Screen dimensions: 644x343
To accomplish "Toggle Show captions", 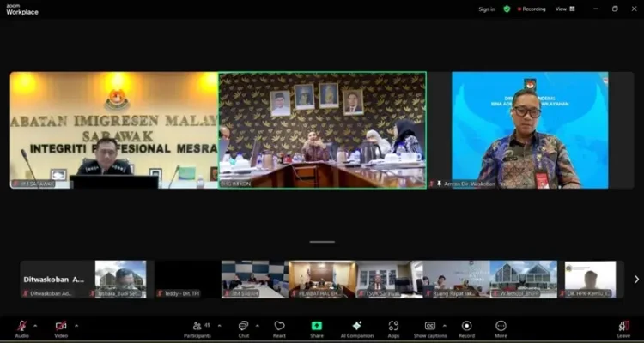I will (430, 327).
